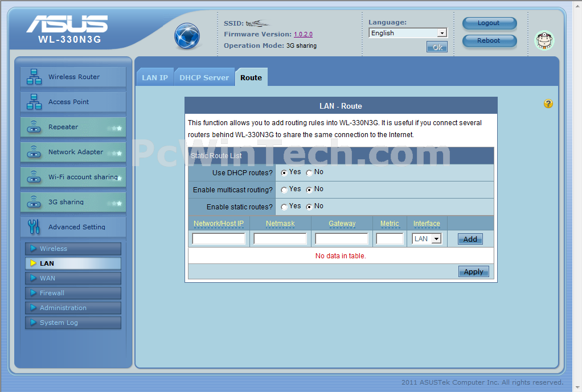
Task: Open the LAN advanced settings menu
Action: [73, 263]
